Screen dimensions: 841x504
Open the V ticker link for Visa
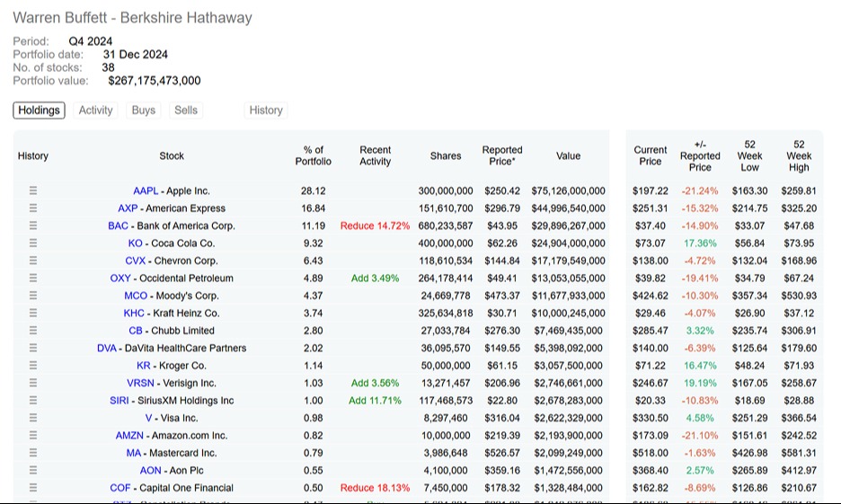tap(148, 419)
